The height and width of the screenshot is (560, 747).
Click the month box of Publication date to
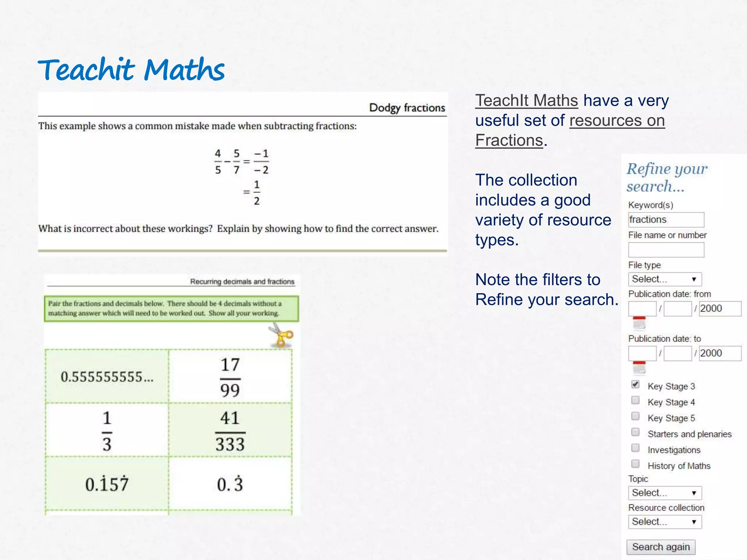tap(678, 353)
